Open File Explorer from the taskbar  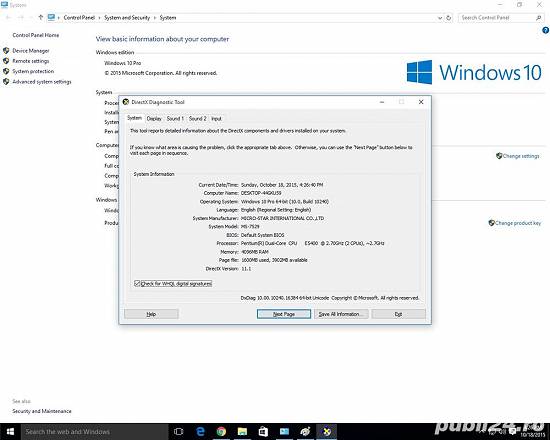click(x=242, y=432)
